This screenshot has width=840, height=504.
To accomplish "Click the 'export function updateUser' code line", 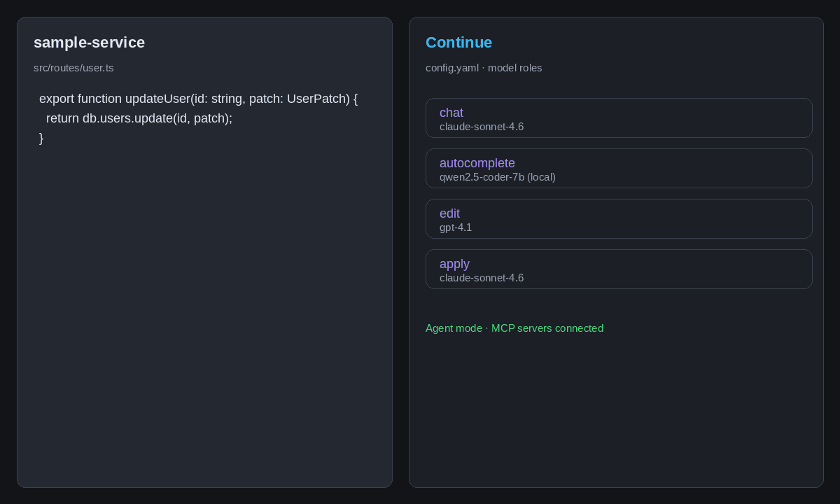I will (198, 99).
